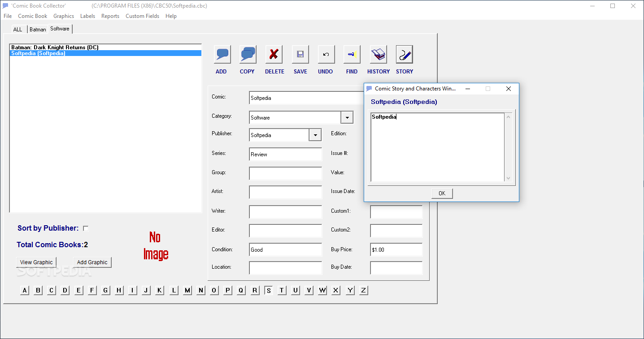Click the Custom2 input field
Screen dimensions: 644x339
pyautogui.click(x=396, y=231)
